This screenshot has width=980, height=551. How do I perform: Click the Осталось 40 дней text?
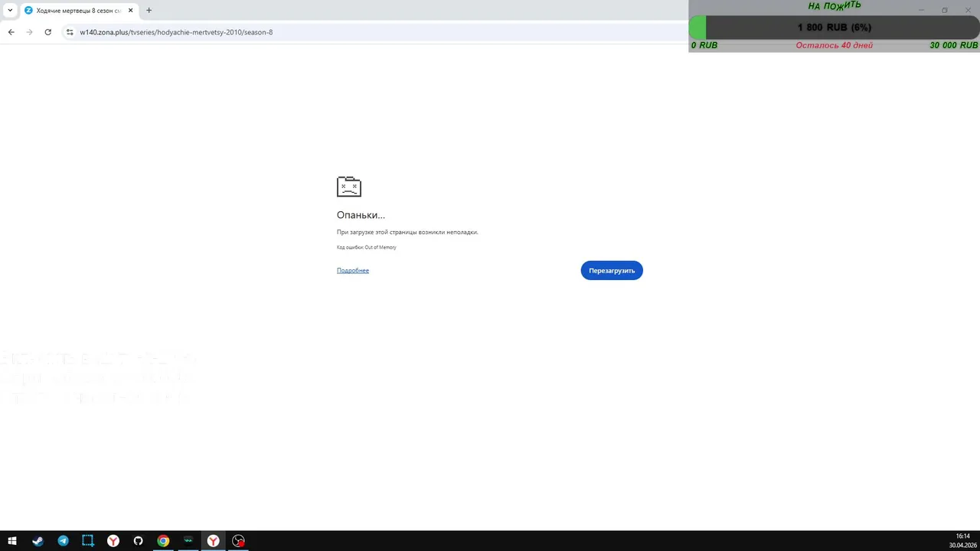pos(834,45)
